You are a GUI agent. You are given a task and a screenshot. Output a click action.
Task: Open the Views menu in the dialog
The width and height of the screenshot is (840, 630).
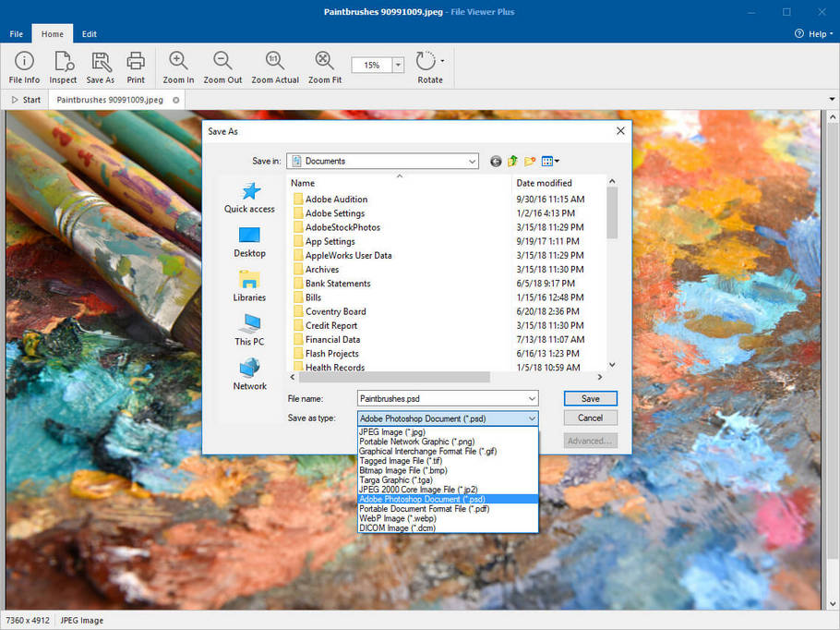(x=548, y=161)
